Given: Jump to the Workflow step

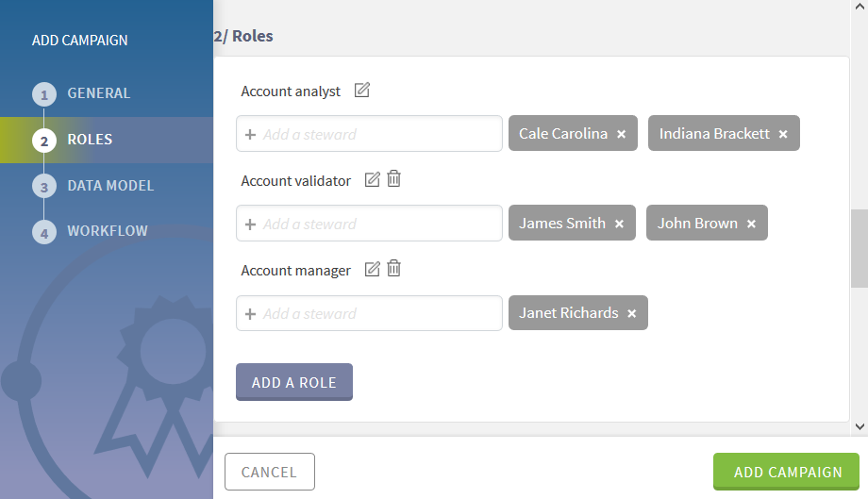Looking at the screenshot, I should (x=107, y=231).
